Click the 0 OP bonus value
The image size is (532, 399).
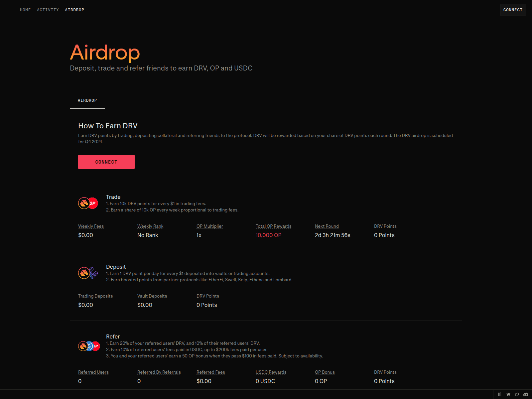(x=321, y=381)
